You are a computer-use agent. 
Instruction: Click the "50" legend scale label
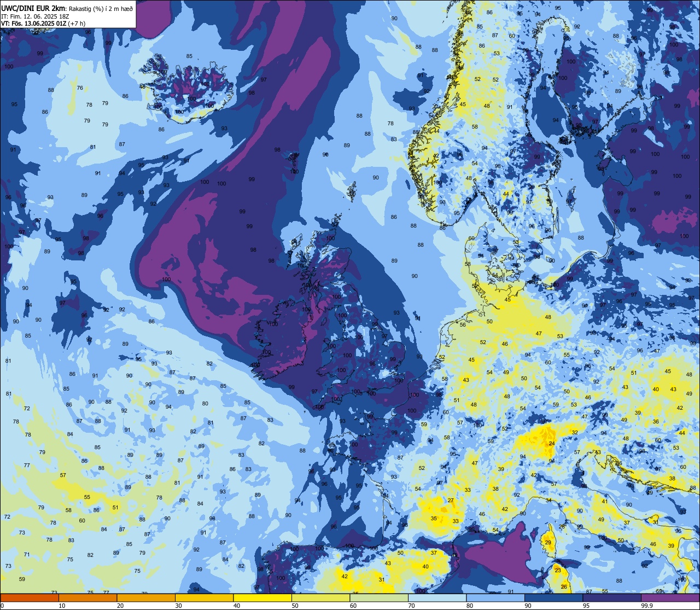(295, 606)
